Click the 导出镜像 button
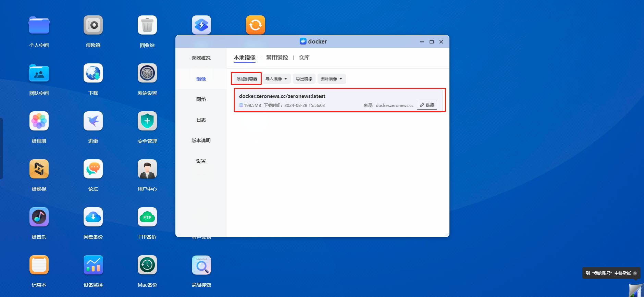Image resolution: width=644 pixels, height=297 pixels. click(304, 79)
